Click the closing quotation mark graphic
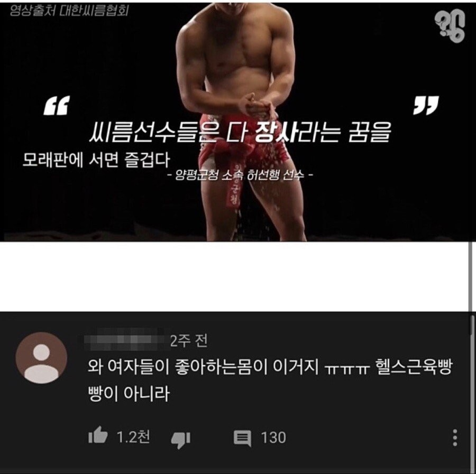The width and height of the screenshot is (476, 474). click(x=426, y=106)
